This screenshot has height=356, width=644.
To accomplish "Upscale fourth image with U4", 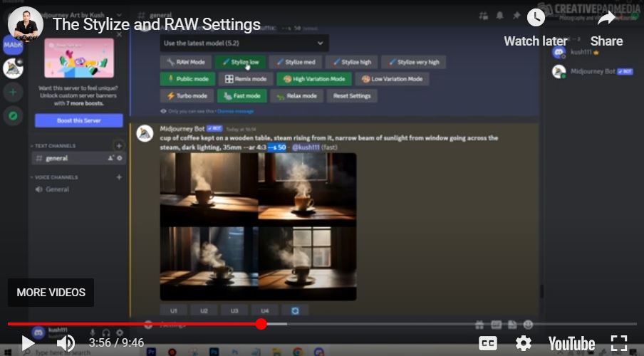I will pyautogui.click(x=265, y=311).
